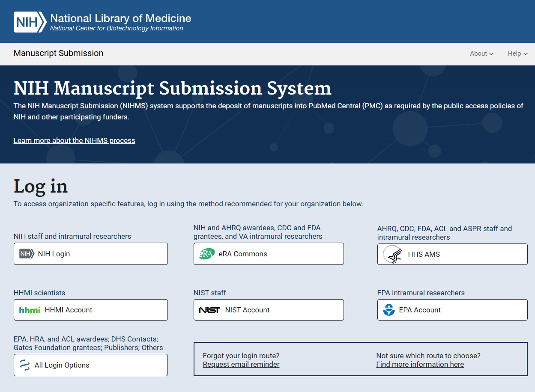Click the All Login Options helix icon
The image size is (535, 392).
tap(24, 365)
